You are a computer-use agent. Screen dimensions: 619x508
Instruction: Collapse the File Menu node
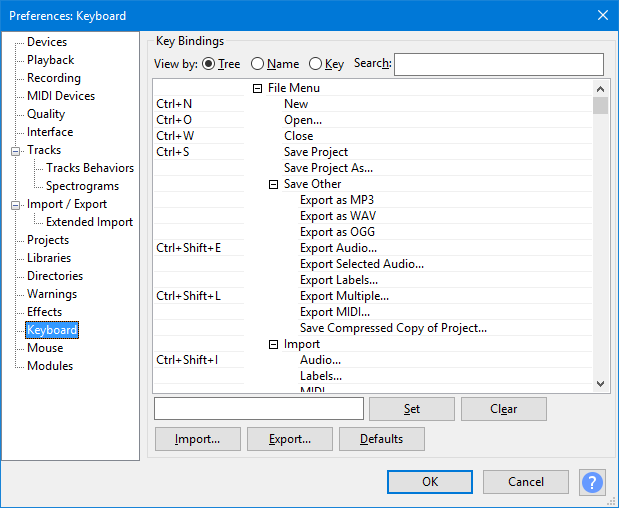pyautogui.click(x=257, y=88)
